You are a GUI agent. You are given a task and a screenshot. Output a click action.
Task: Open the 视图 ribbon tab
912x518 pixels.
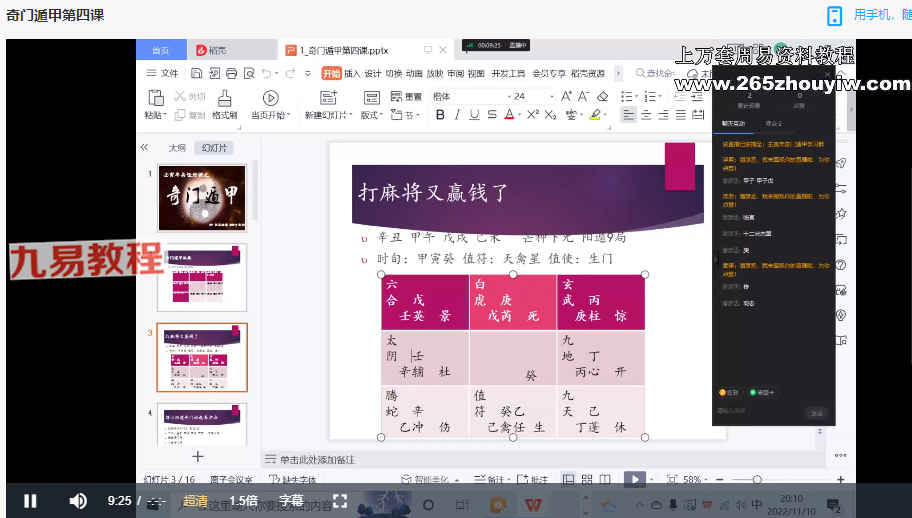(476, 73)
